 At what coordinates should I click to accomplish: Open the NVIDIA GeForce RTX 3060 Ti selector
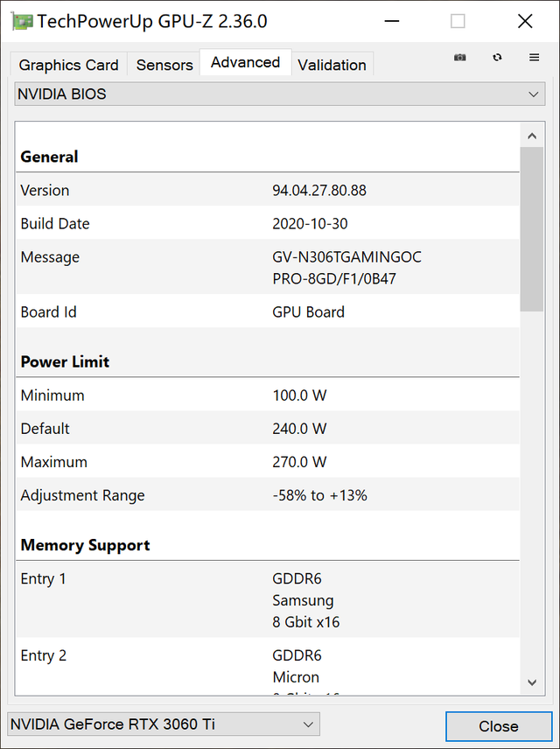pos(164,724)
